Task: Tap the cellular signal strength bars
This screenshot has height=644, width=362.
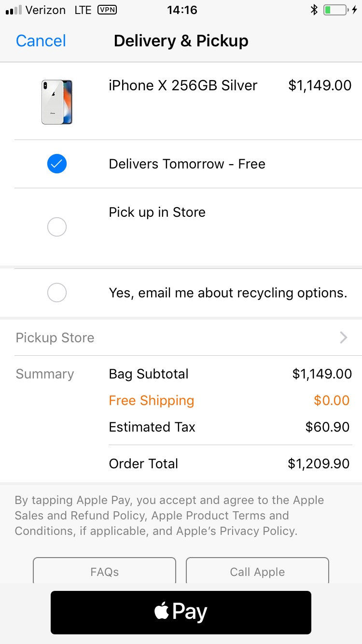Action: [x=14, y=10]
